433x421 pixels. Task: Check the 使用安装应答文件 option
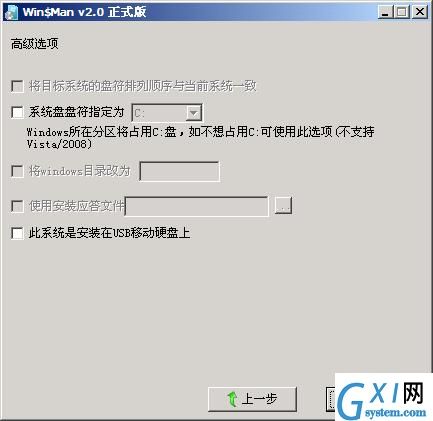pos(17,206)
